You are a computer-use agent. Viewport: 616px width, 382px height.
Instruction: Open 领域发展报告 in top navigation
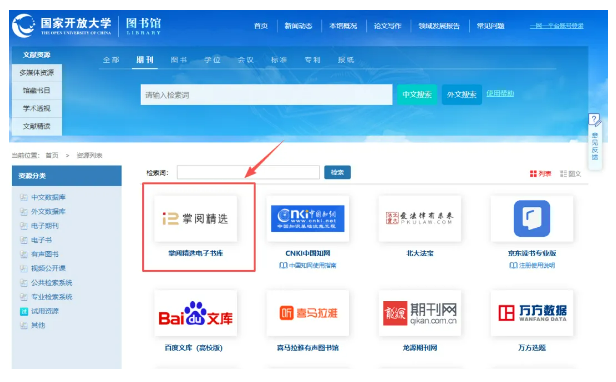point(439,26)
